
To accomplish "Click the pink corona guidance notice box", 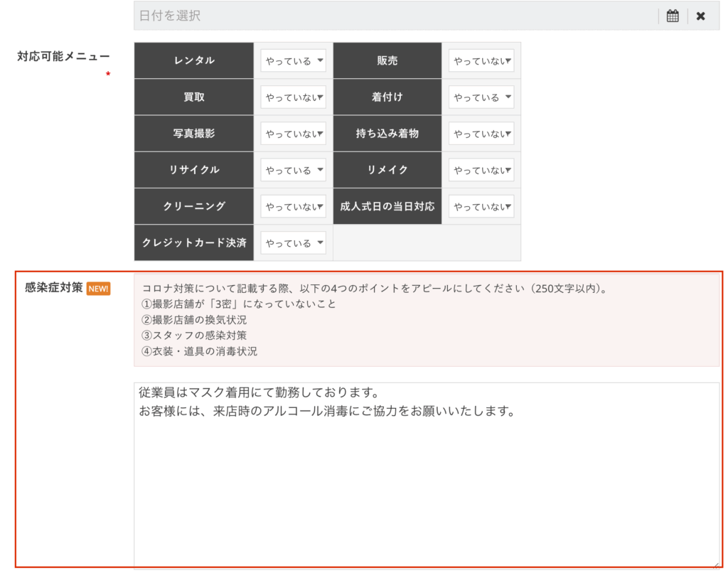I will pyautogui.click(x=425, y=320).
